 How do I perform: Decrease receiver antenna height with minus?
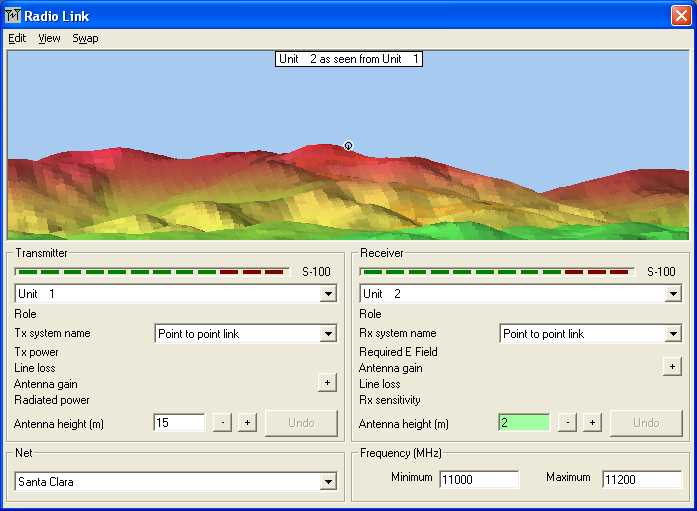pyautogui.click(x=566, y=423)
